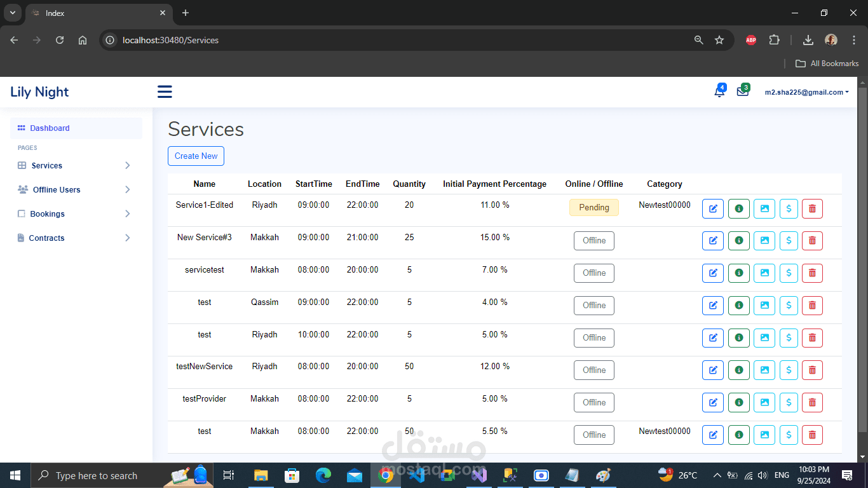Open info for testNewService row

739,370
